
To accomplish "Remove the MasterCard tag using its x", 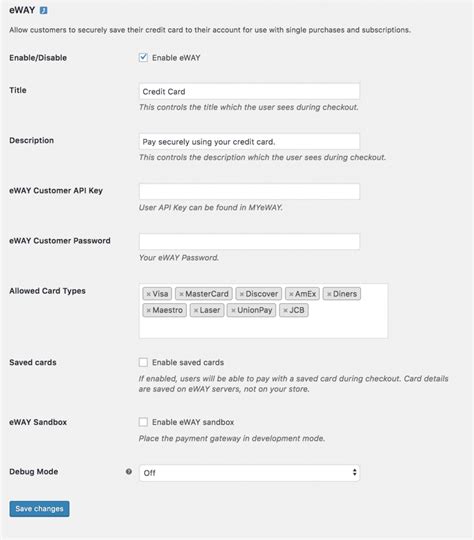I will [x=181, y=294].
